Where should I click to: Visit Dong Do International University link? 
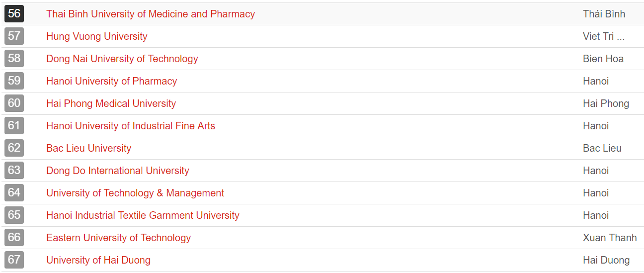coord(117,171)
